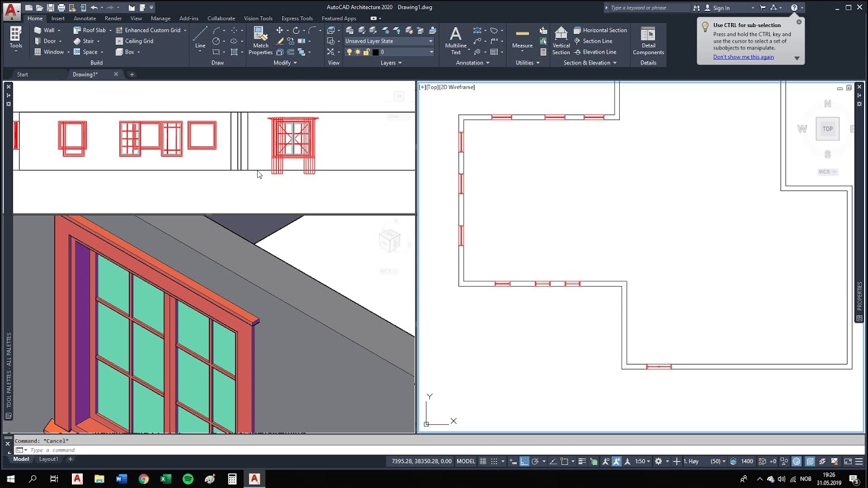This screenshot has height=488, width=868.
Task: Switch to the Start file tab
Action: point(22,75)
